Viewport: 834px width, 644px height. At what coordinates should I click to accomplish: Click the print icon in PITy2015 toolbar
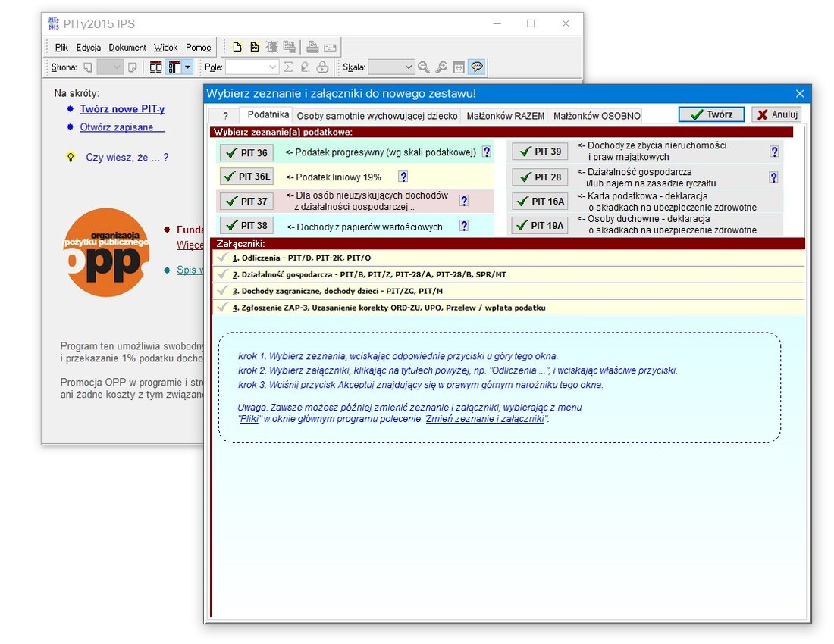pos(312,47)
